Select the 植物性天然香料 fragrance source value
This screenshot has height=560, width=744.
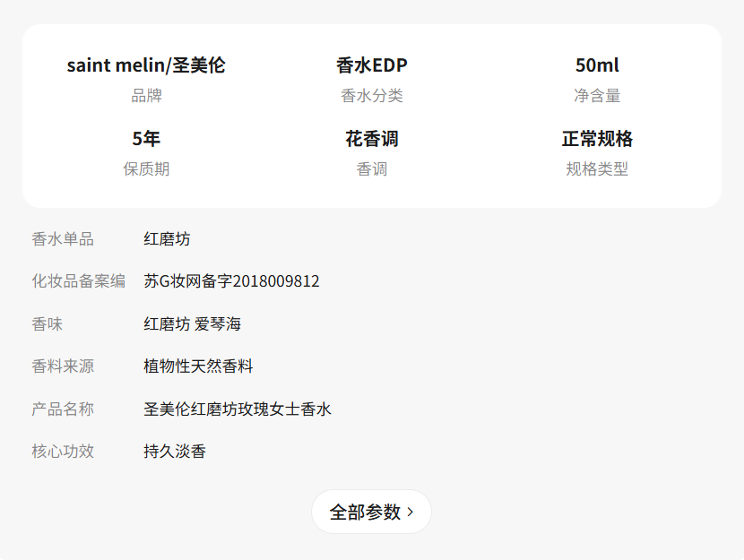pyautogui.click(x=198, y=366)
